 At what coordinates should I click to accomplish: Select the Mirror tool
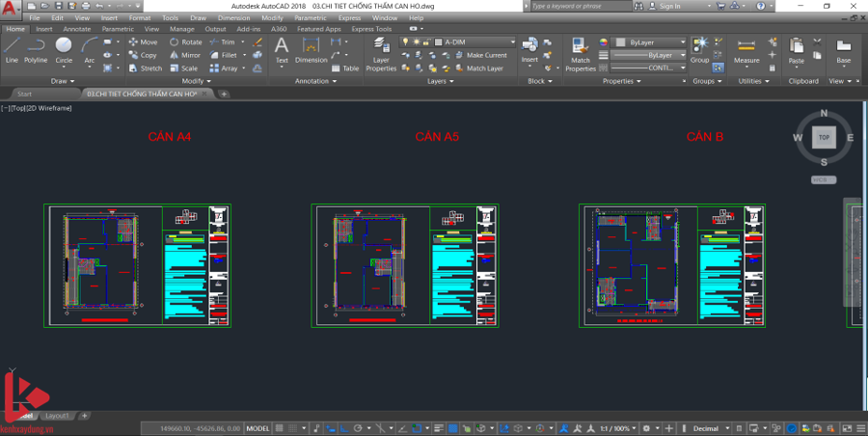click(x=185, y=55)
